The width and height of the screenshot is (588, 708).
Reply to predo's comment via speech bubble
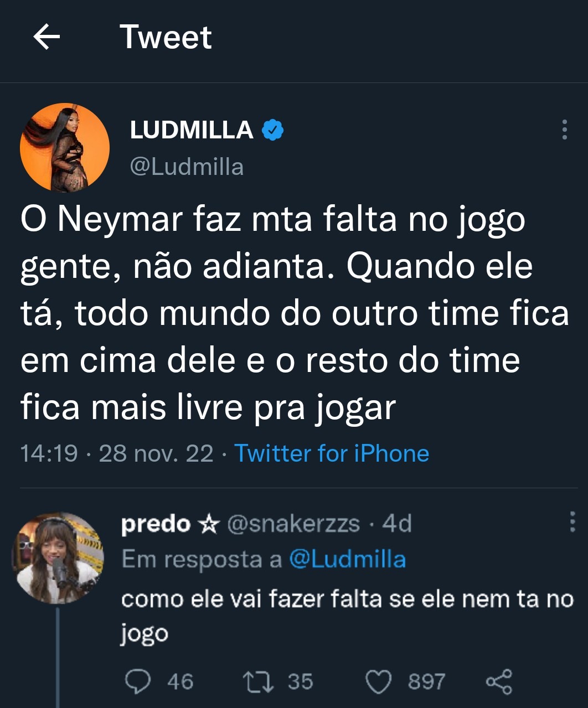coord(137,681)
